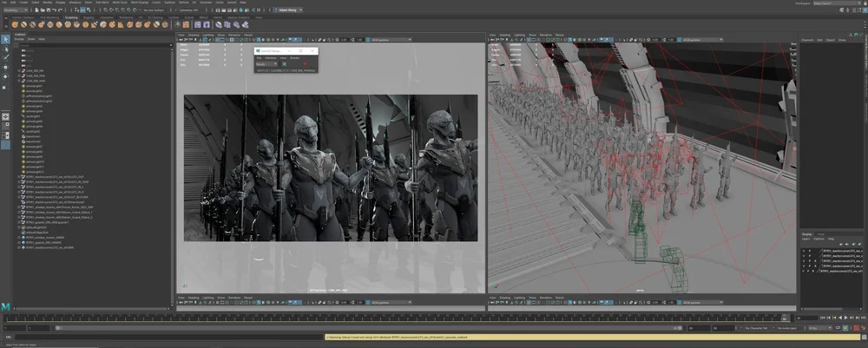Open the Outliner's Show menu
Image resolution: width=868 pixels, height=348 pixels.
[31, 39]
